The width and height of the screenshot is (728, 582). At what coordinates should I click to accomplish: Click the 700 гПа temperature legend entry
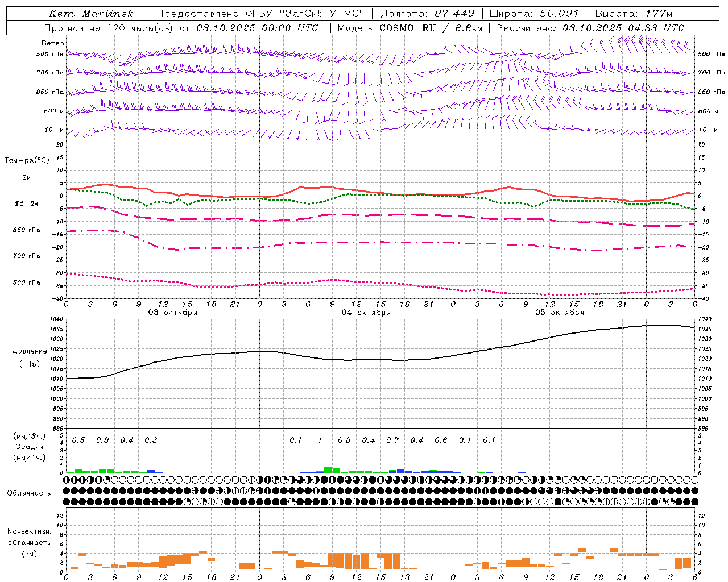coord(26,259)
